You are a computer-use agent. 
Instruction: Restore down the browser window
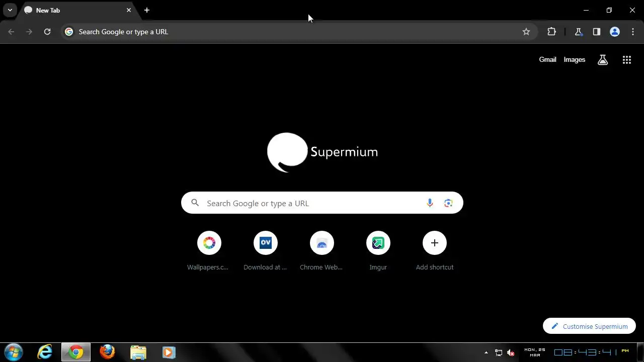(609, 10)
